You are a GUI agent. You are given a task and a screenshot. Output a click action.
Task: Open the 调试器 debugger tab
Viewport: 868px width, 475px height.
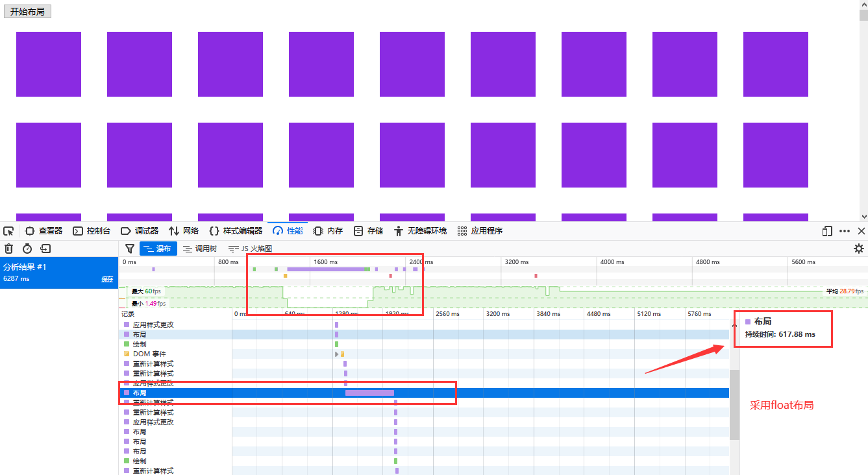point(140,231)
